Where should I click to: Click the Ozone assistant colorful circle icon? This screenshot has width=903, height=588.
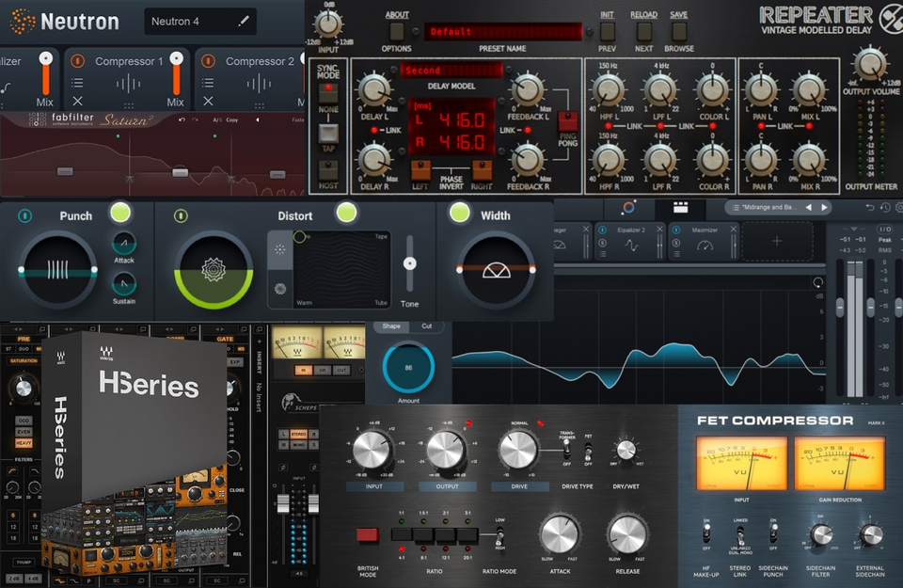coord(628,207)
